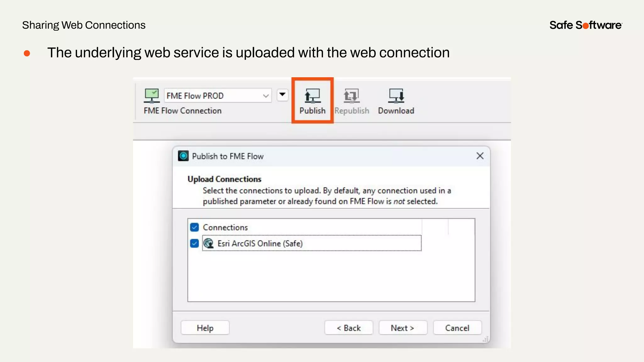Go back with the < Back button
The width and height of the screenshot is (644, 362).
349,328
